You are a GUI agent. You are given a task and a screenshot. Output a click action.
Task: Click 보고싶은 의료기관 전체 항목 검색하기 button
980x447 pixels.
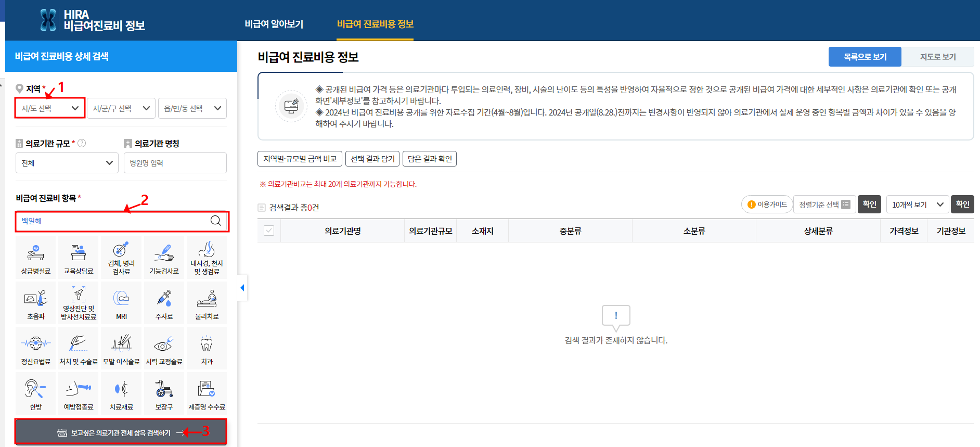tap(121, 432)
